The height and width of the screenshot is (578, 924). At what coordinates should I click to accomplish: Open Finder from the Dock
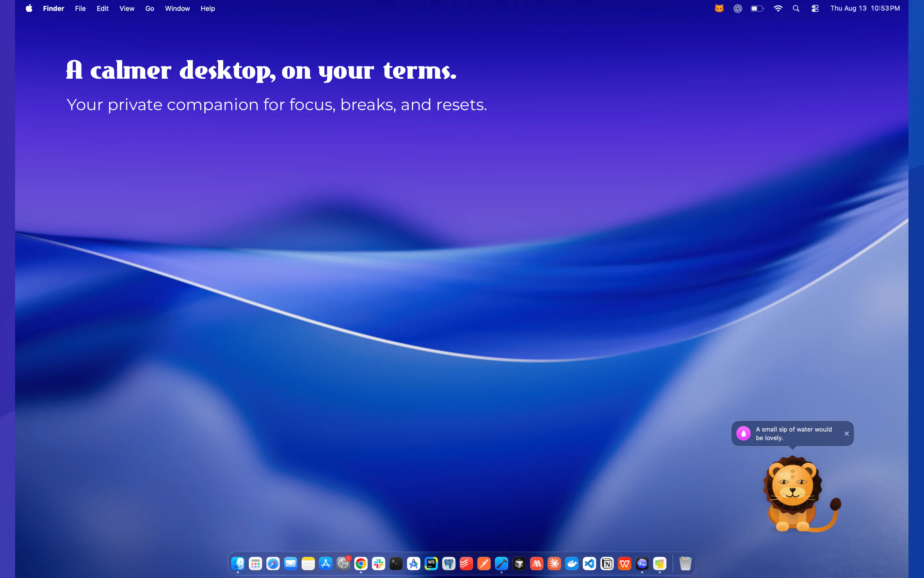[x=238, y=564]
